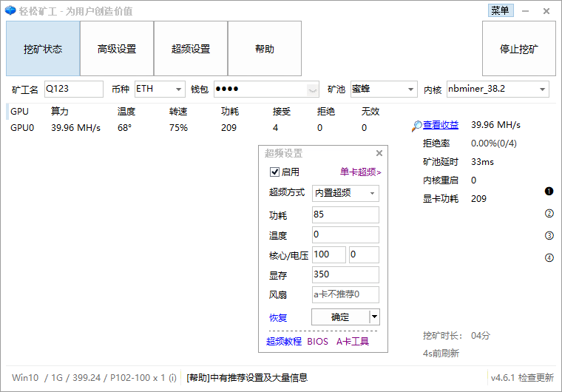Viewport: 562px width, 392px height.
Task: Open the 币种 ETH dropdown
Action: pos(179,89)
